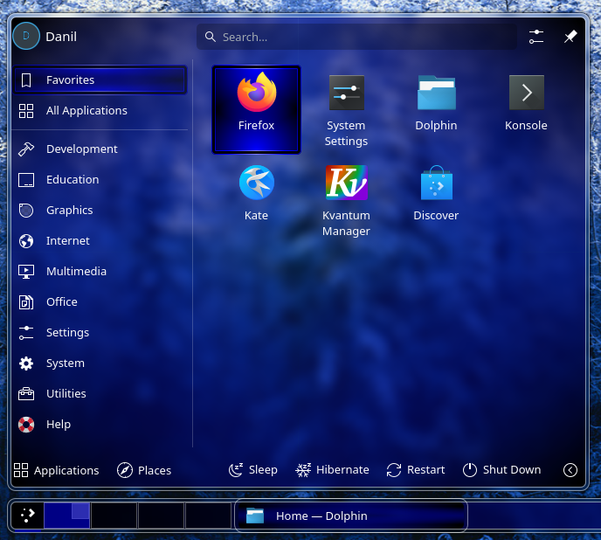Show All Applications category
601x540 pixels.
click(100, 111)
